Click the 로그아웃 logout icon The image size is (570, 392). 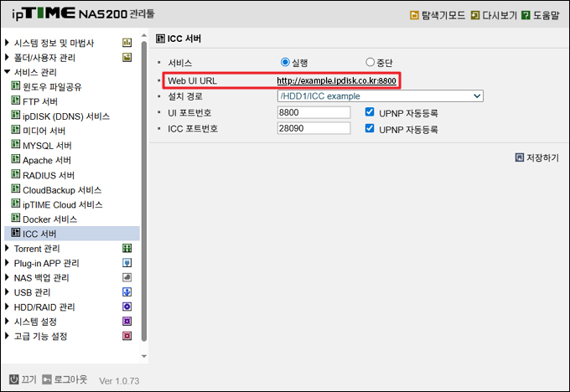pos(48,379)
